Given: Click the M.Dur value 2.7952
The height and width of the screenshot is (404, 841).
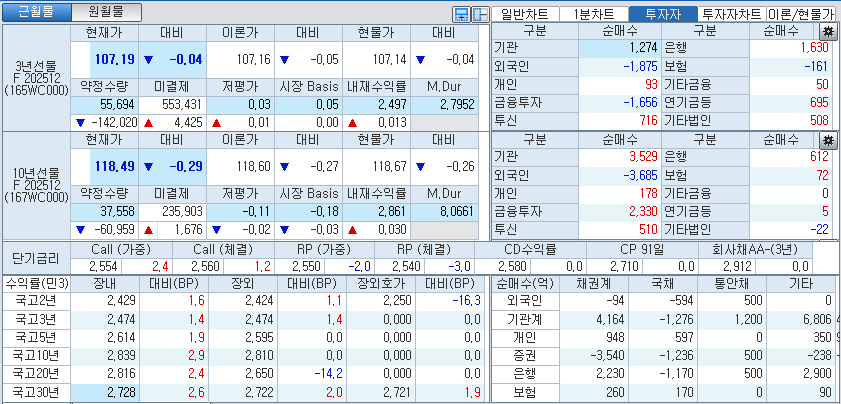Looking at the screenshot, I should [x=458, y=104].
